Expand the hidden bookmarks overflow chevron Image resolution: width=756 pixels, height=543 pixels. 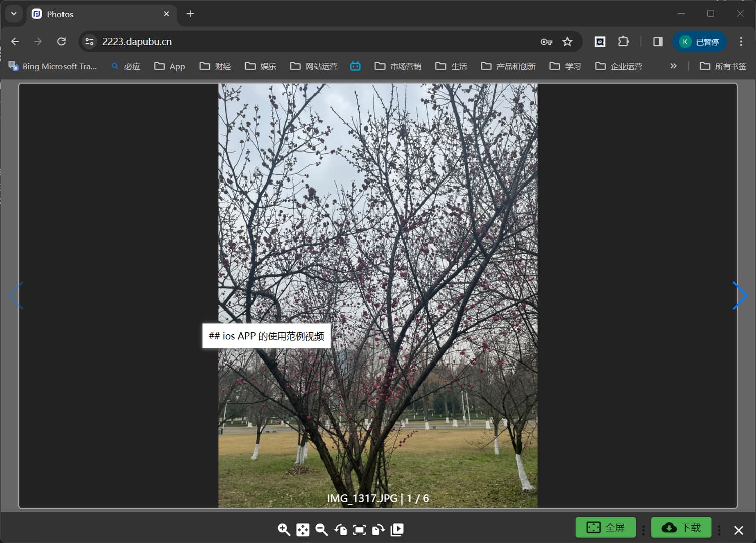click(673, 66)
